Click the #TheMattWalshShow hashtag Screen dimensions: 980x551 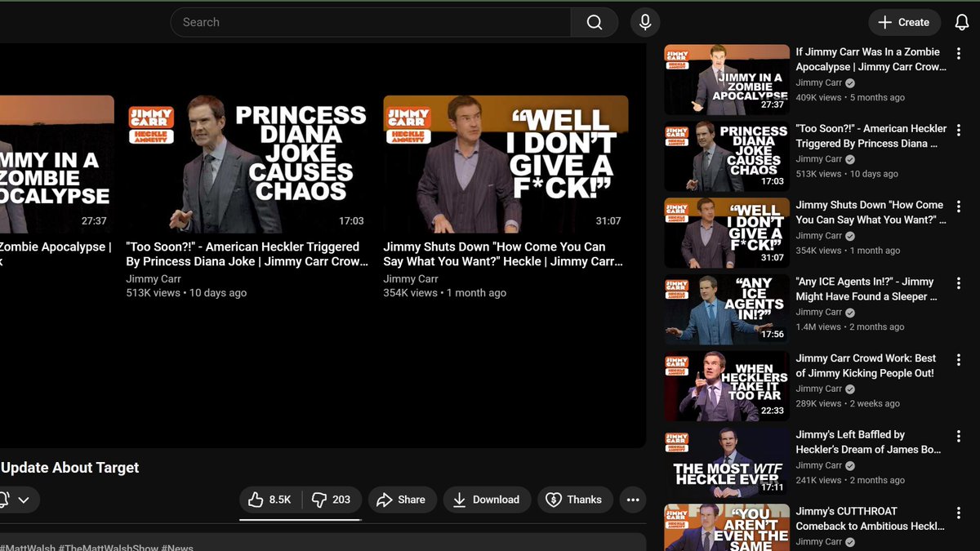pyautogui.click(x=107, y=547)
